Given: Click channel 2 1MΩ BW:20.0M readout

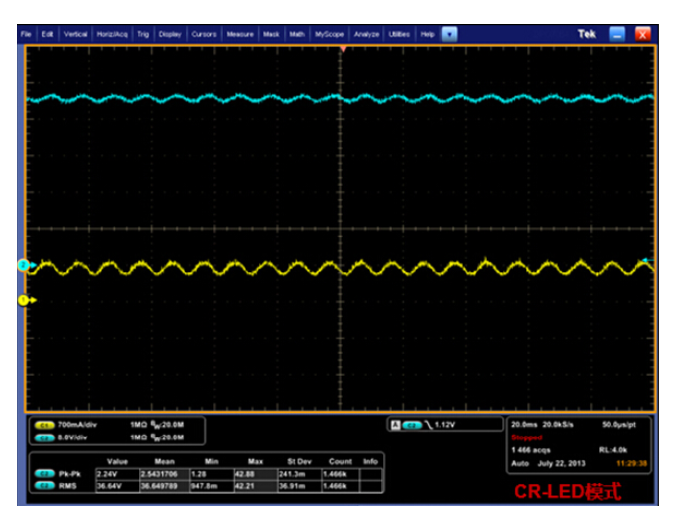Looking at the screenshot, I should [157, 438].
